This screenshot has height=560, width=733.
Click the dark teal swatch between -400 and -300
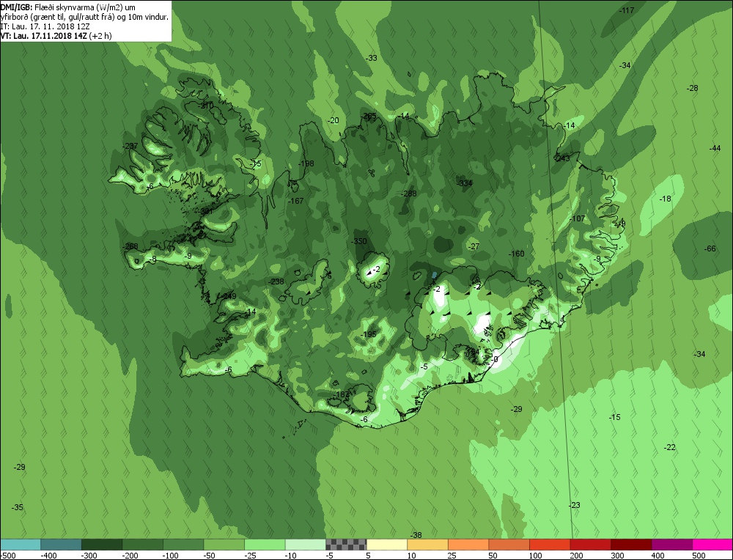click(62, 545)
